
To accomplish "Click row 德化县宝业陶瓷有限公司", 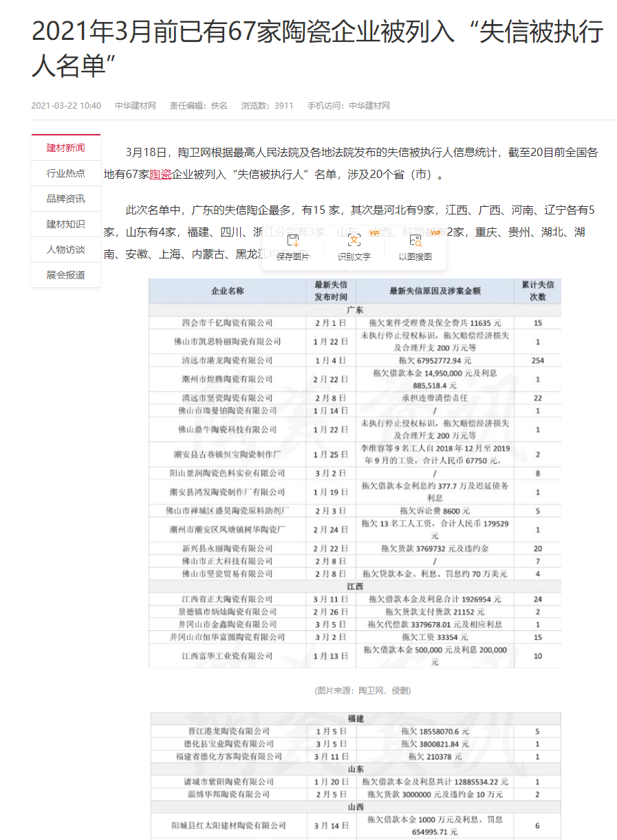I will [355, 744].
